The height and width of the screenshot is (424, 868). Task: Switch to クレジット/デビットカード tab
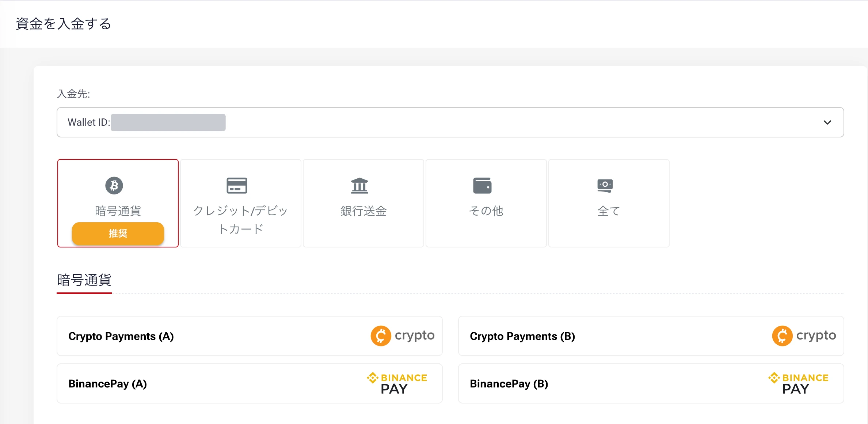point(241,203)
